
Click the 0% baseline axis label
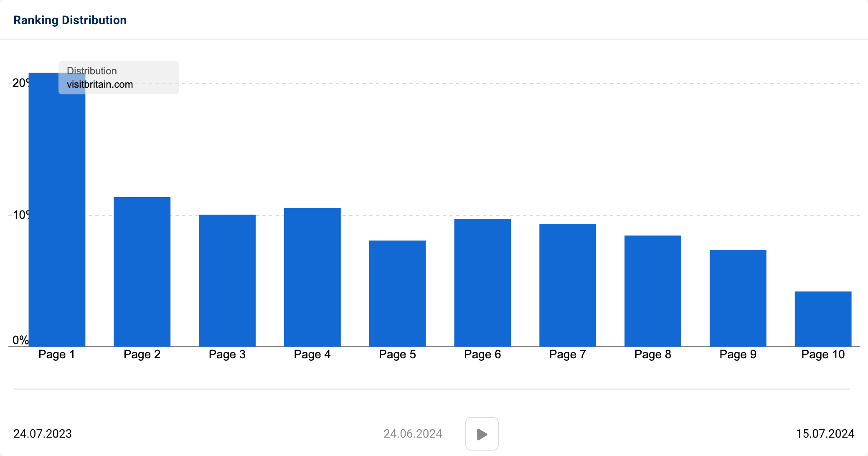20,339
